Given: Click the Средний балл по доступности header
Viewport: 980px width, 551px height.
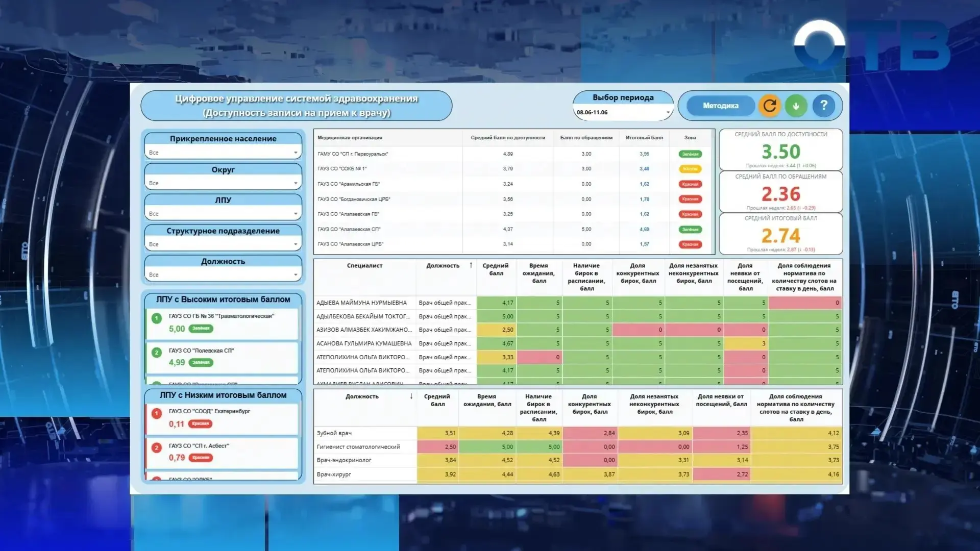Looking at the screenshot, I should pyautogui.click(x=508, y=138).
